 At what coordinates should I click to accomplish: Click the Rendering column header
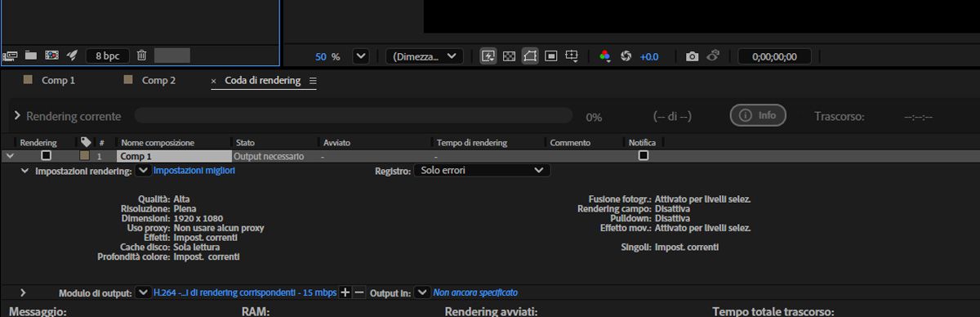click(38, 142)
